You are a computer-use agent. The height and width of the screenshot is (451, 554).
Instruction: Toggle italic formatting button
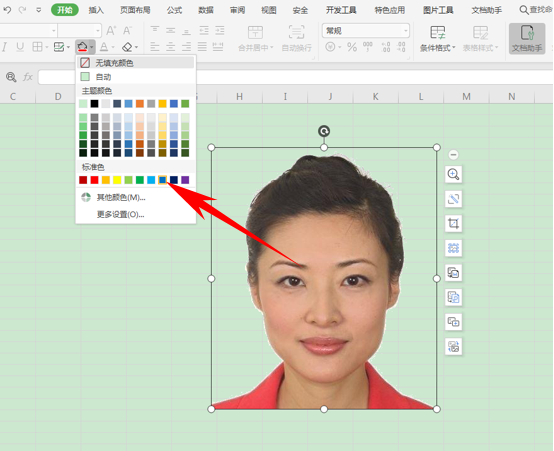5,47
